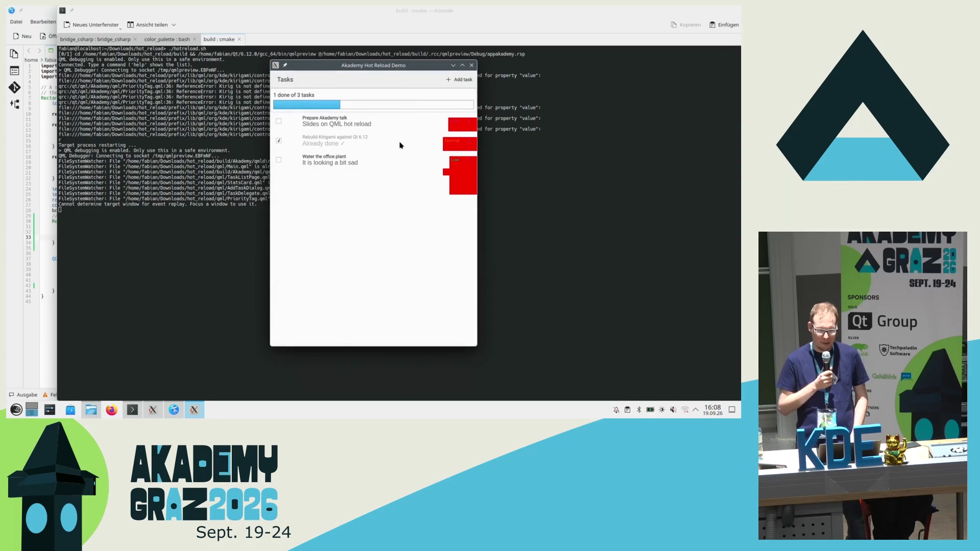Expand the Ansicht teilen dropdown chevron
The image size is (980, 551).
(174, 24)
